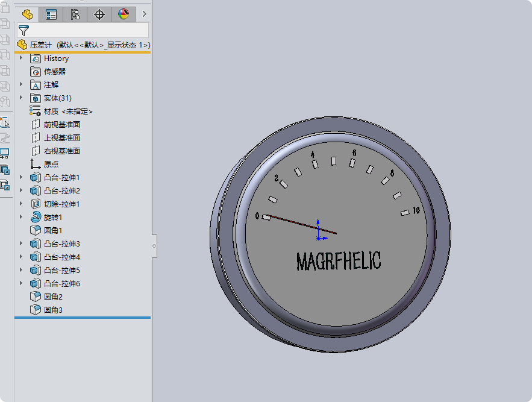Expand the 旋转1 revolve feature

[x=21, y=216]
